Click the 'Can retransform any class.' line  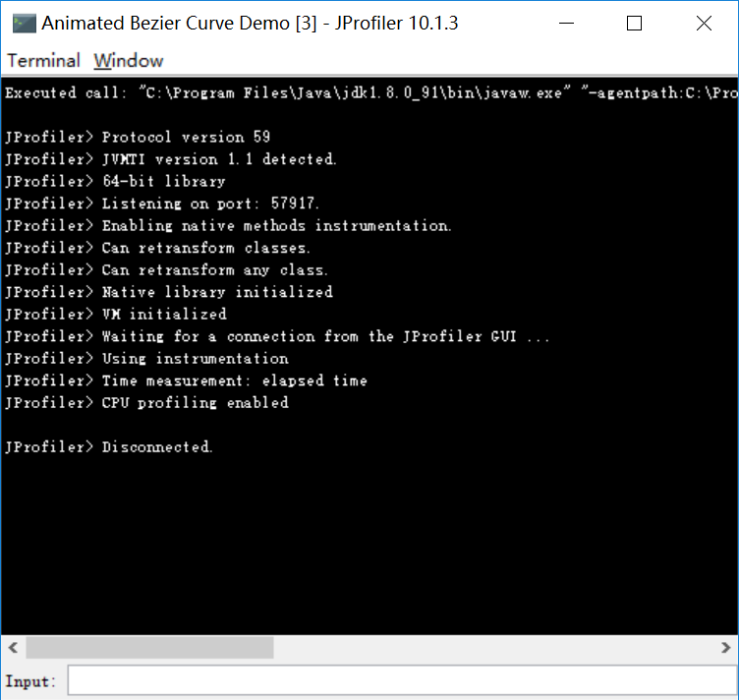pyautogui.click(x=166, y=270)
